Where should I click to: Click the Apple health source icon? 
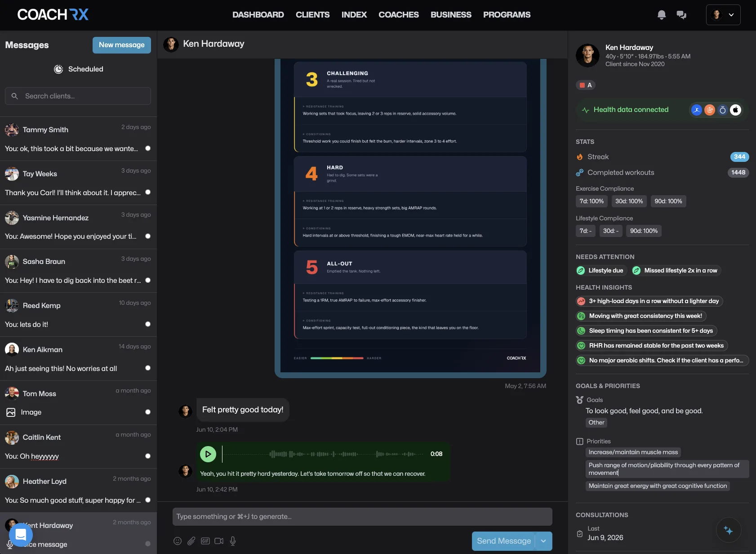pos(736,110)
